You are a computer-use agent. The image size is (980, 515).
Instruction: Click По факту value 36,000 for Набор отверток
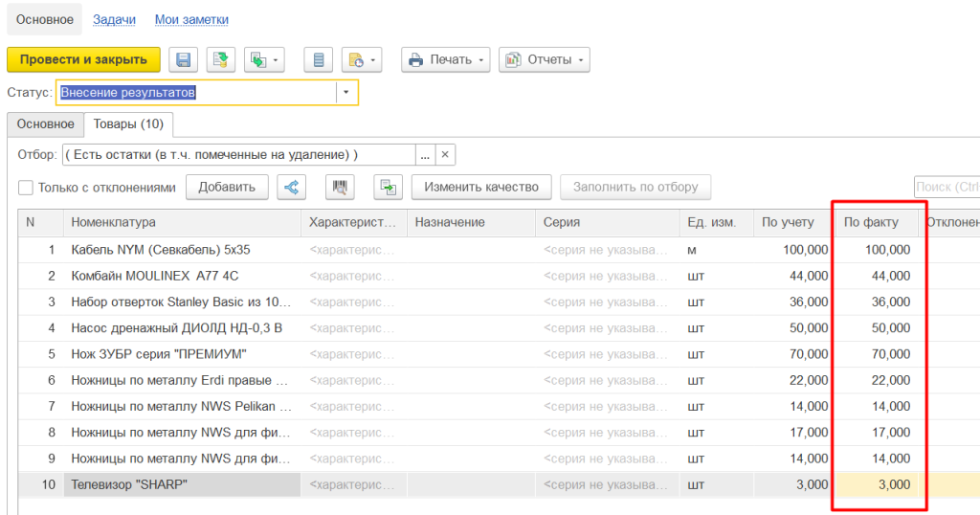pyautogui.click(x=891, y=302)
